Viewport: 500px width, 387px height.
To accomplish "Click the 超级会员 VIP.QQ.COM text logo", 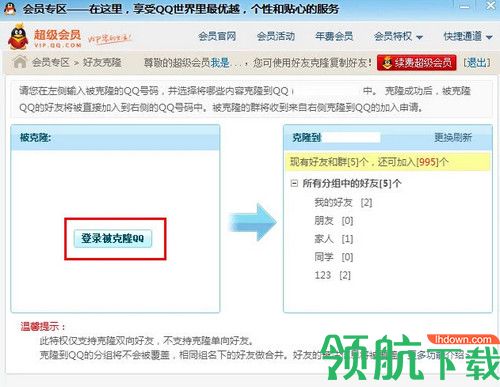I will (57, 38).
